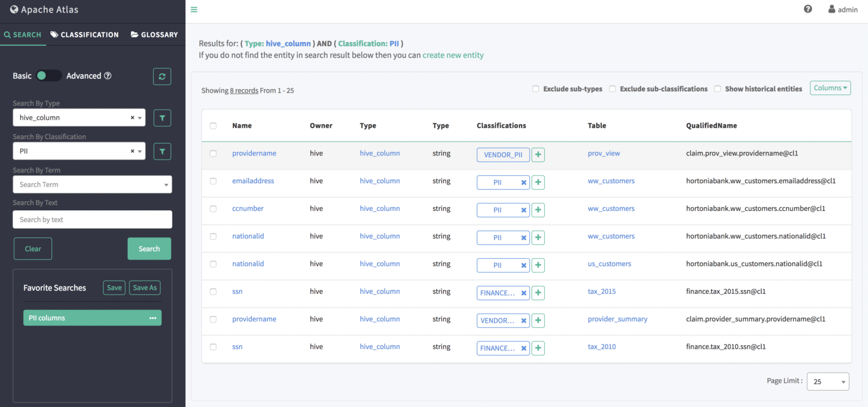
Task: Add a classification to emailaddress using plus icon
Action: [537, 182]
